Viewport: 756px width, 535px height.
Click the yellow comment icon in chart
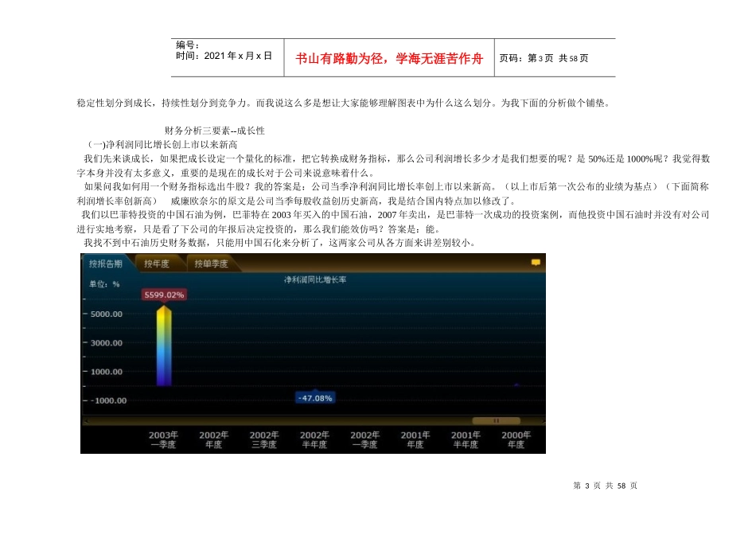pyautogui.click(x=536, y=263)
